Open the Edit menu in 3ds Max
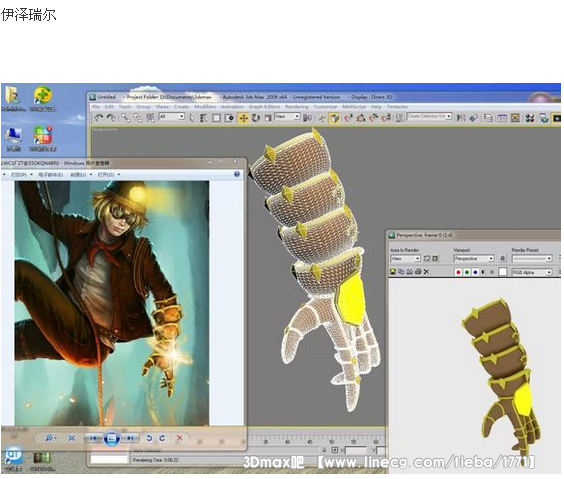564x479 pixels. coord(109,107)
